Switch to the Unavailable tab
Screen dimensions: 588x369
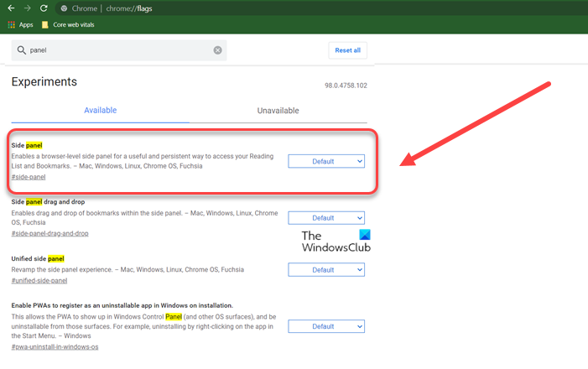click(278, 111)
